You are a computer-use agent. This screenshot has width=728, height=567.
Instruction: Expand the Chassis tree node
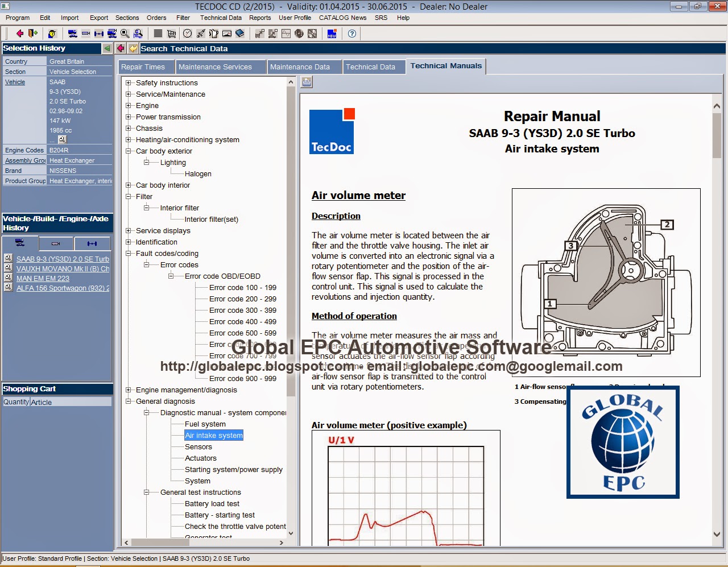129,129
